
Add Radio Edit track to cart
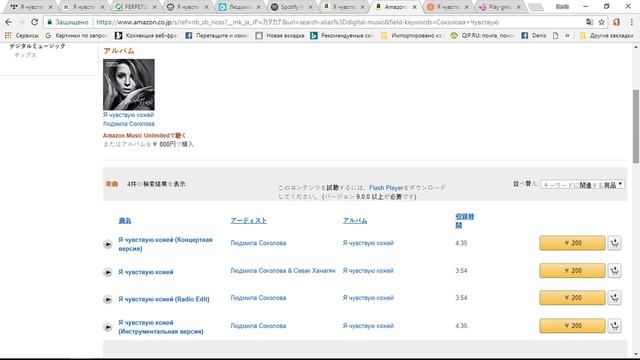coord(614,298)
